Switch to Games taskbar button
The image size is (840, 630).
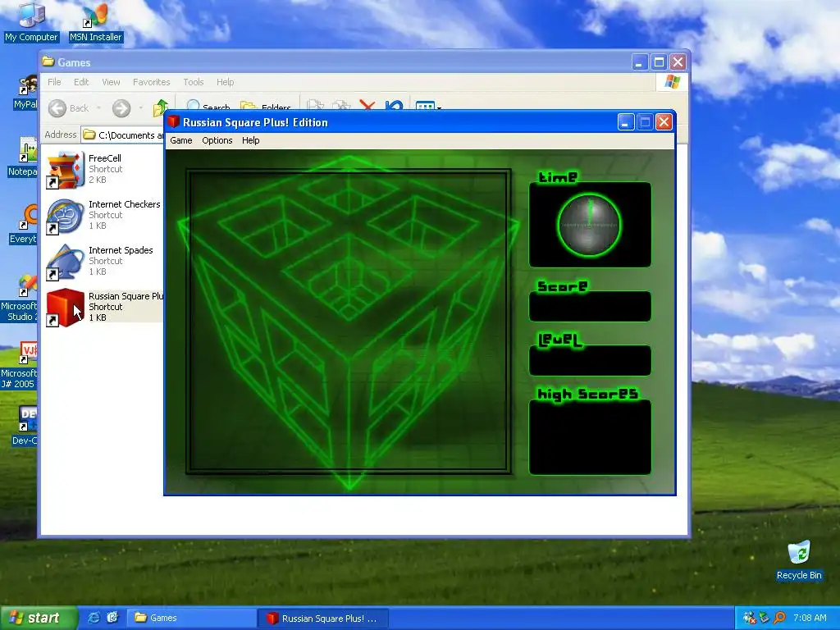click(x=190, y=618)
